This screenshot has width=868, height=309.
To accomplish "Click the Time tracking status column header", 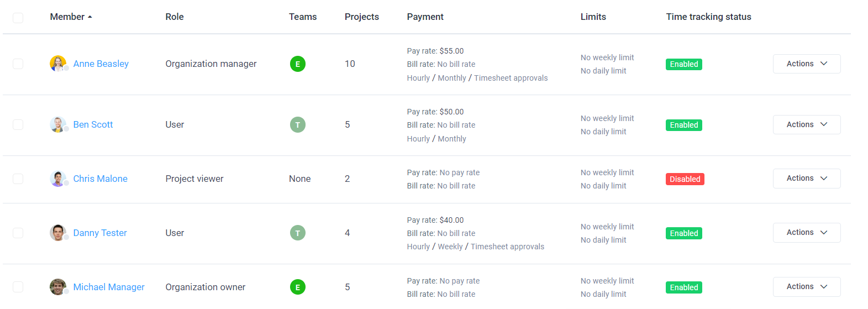I will coord(708,17).
